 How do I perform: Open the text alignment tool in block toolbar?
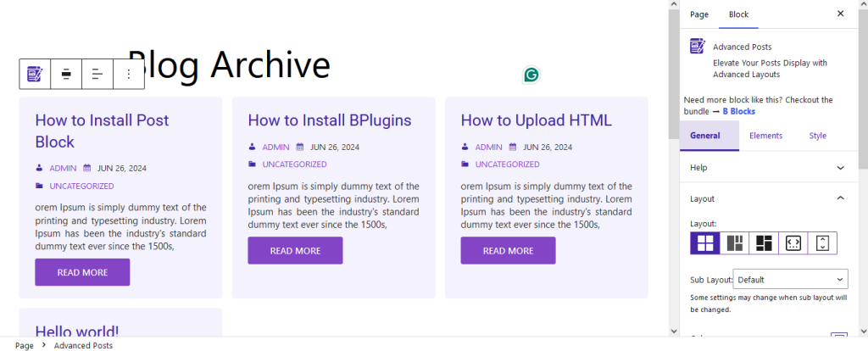click(97, 74)
